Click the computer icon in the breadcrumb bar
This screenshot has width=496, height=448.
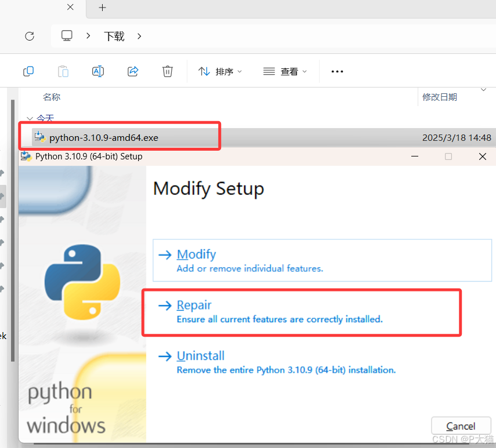[x=66, y=35]
